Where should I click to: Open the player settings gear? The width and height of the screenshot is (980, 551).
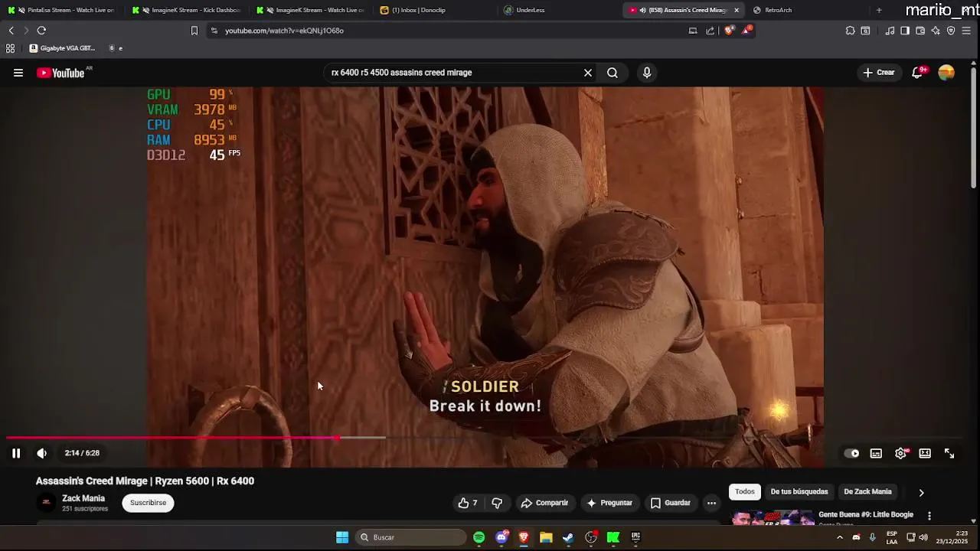click(900, 453)
